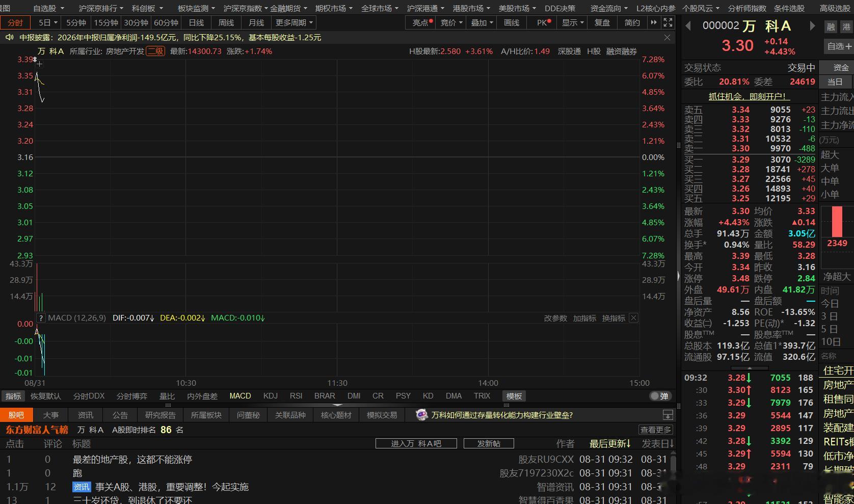Switch to the 研究报告 tab

161,415
